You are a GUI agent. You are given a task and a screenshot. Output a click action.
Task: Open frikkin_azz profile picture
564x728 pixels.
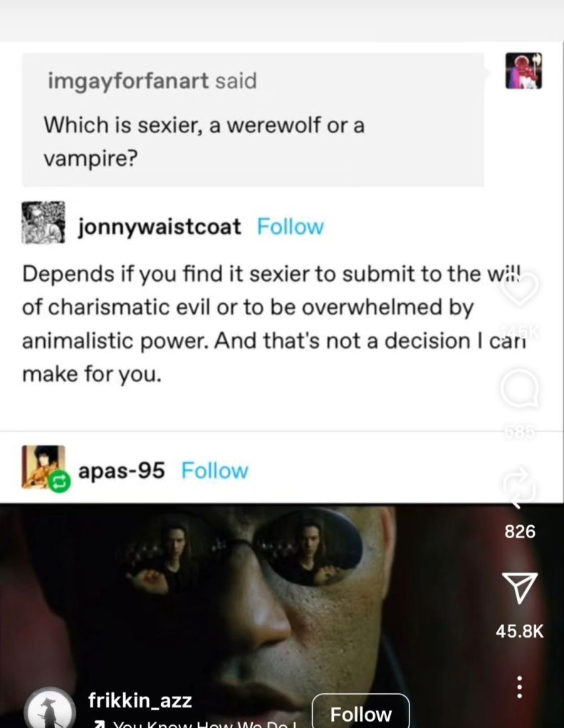tap(50, 709)
